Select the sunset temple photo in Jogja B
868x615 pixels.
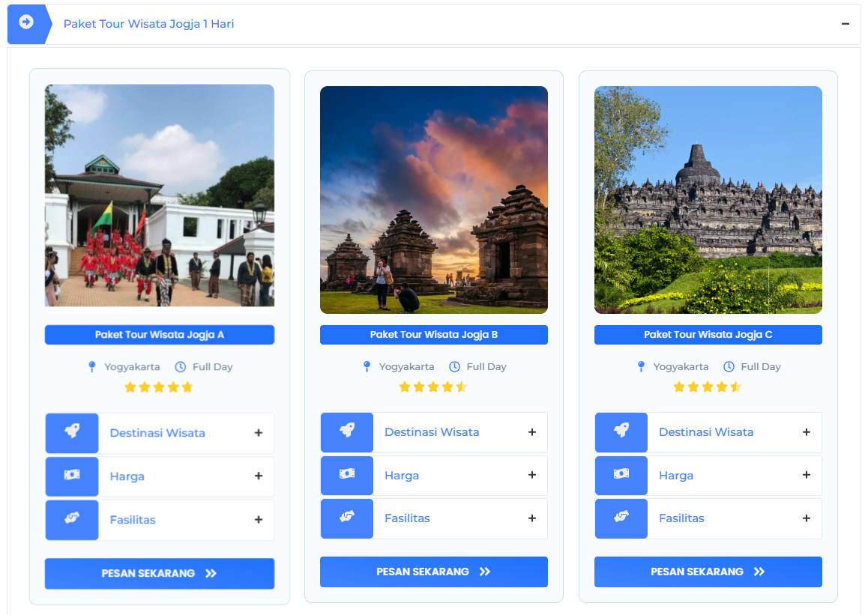(x=433, y=200)
